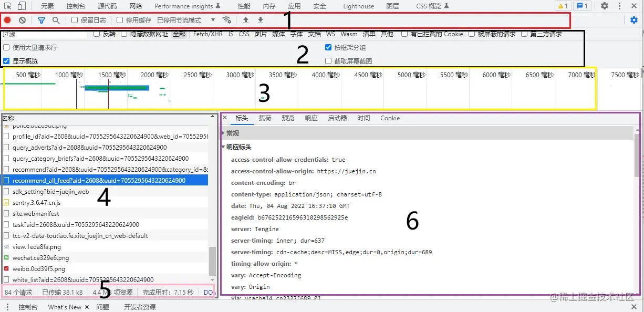Select the site.webmanifest request row
Screen dimensions: 644x312
105,214
